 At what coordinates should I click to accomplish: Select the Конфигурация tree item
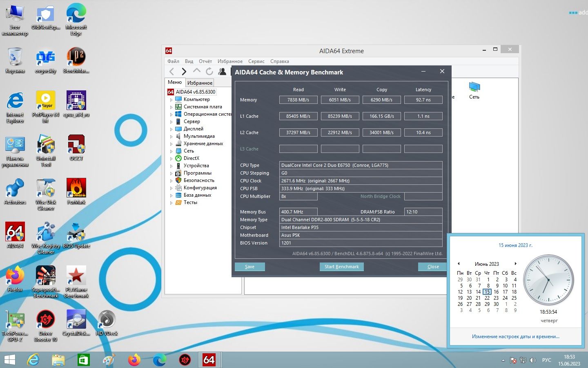200,188
